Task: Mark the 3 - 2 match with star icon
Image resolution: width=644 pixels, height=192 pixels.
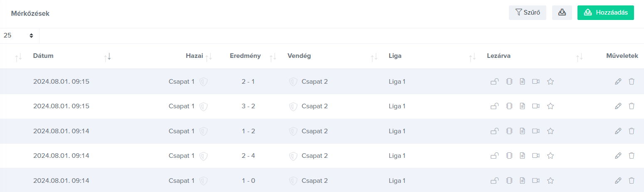Action: (x=550, y=106)
